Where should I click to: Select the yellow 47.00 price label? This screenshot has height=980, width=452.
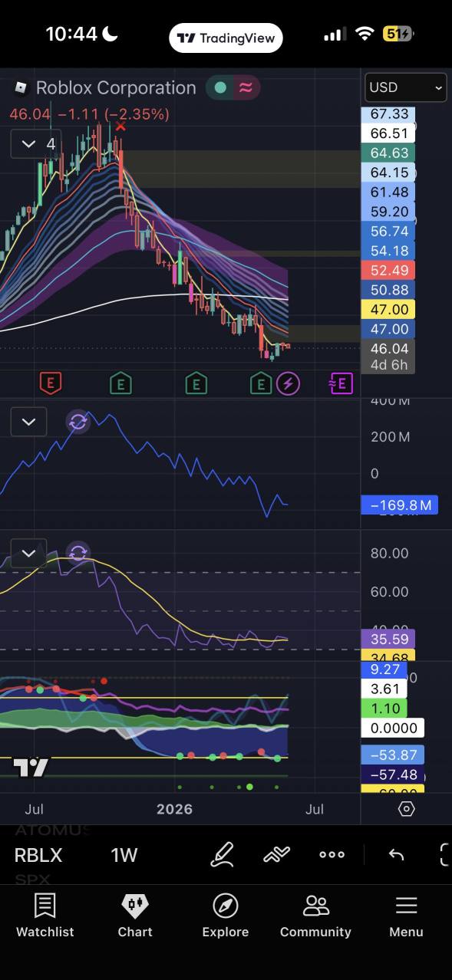tap(388, 309)
